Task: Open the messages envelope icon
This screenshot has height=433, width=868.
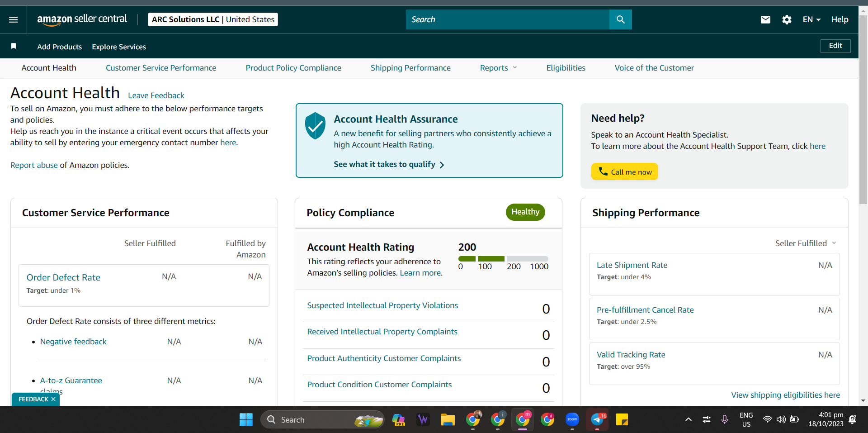Action: [765, 19]
